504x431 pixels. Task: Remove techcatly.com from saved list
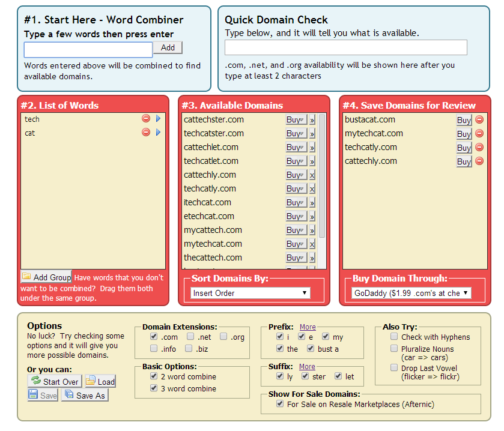coord(479,148)
